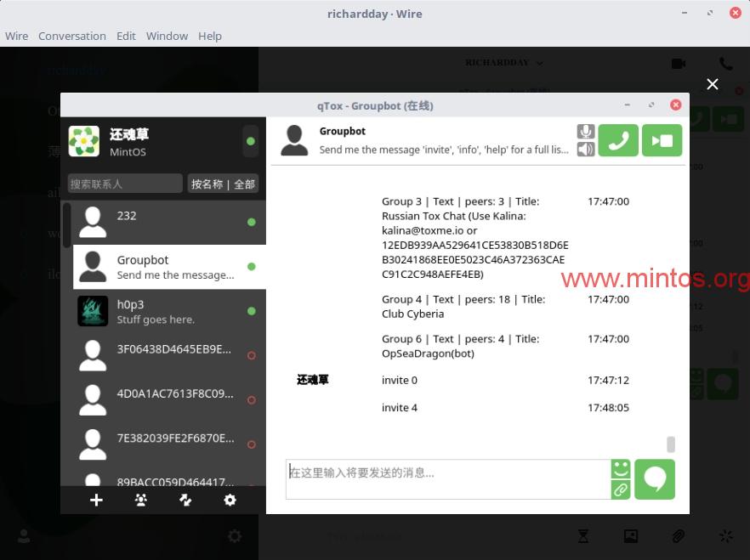
Task: Focus the 搜索联系人 search field
Action: tap(125, 184)
